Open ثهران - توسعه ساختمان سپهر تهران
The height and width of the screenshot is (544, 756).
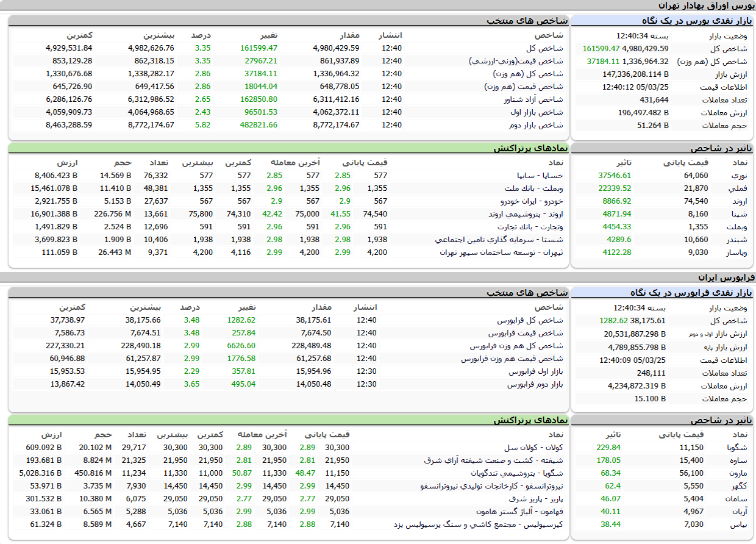click(x=502, y=252)
